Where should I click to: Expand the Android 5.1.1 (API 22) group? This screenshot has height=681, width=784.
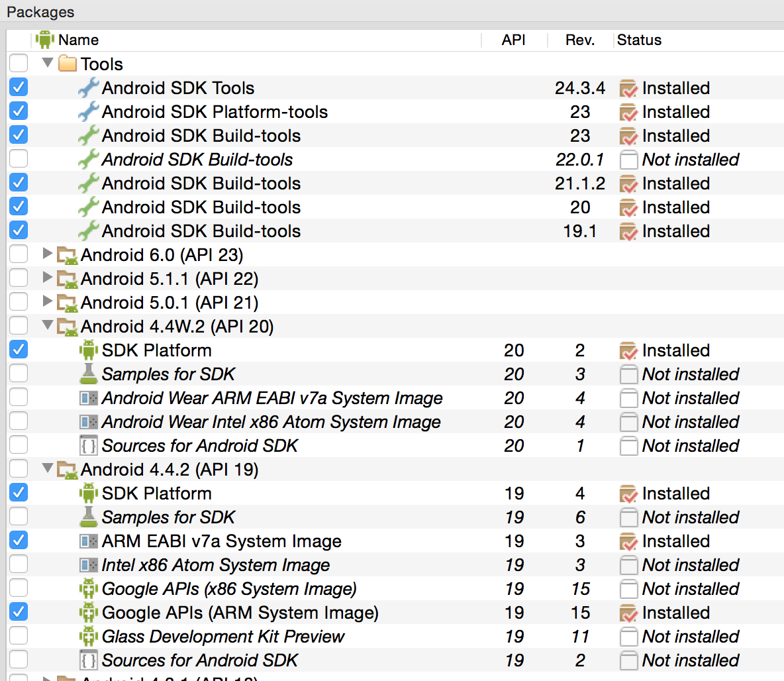click(x=47, y=278)
